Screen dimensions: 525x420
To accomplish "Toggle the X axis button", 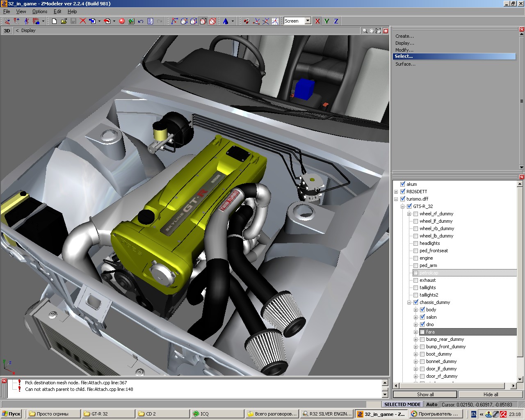I will 317,21.
